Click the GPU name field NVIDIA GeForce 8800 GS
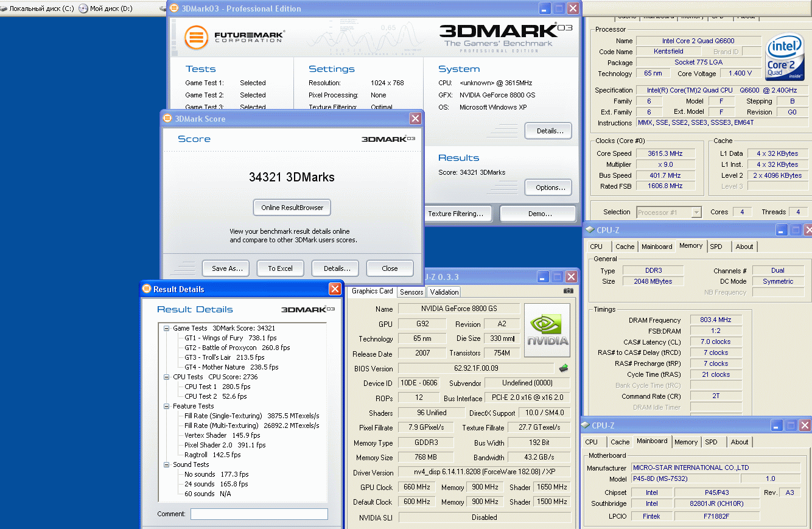 tap(459, 309)
